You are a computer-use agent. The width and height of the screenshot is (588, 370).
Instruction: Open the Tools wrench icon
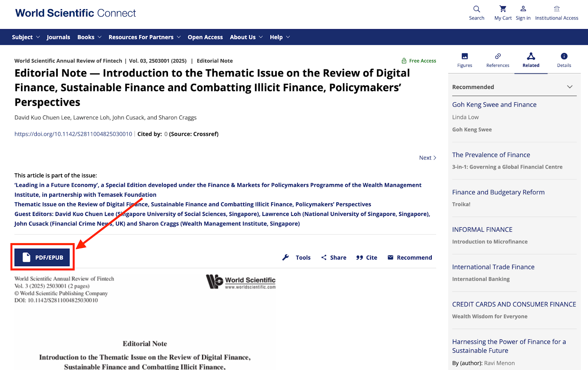click(x=286, y=257)
